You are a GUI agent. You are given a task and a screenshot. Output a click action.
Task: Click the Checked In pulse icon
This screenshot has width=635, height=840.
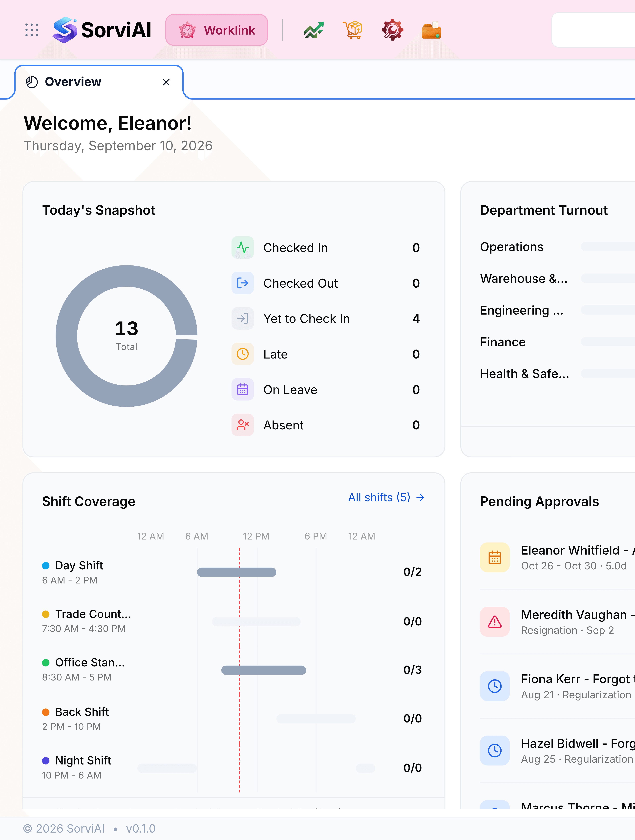242,248
